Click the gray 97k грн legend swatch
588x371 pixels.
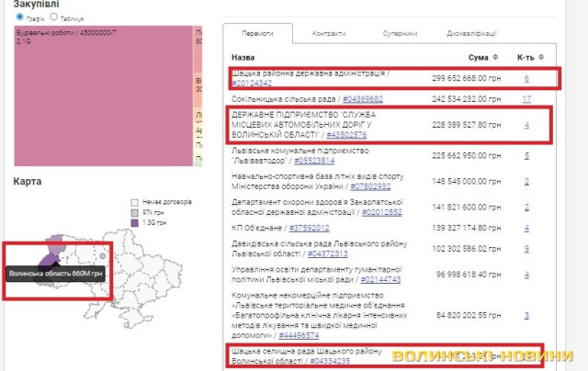[x=134, y=211]
